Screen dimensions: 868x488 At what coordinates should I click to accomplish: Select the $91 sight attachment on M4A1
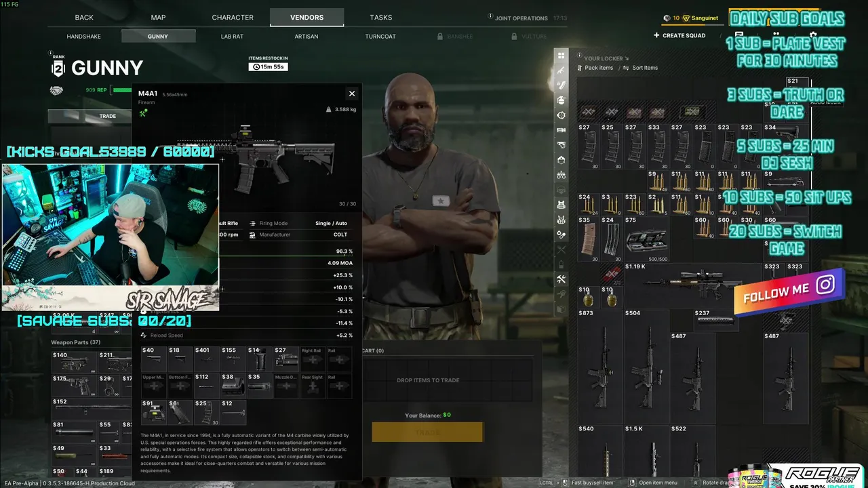tap(154, 412)
